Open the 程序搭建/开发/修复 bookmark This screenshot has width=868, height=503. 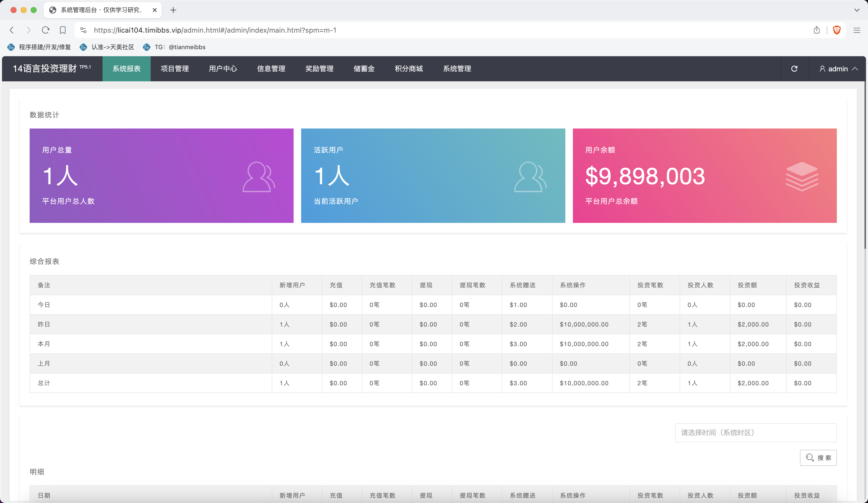pos(39,47)
